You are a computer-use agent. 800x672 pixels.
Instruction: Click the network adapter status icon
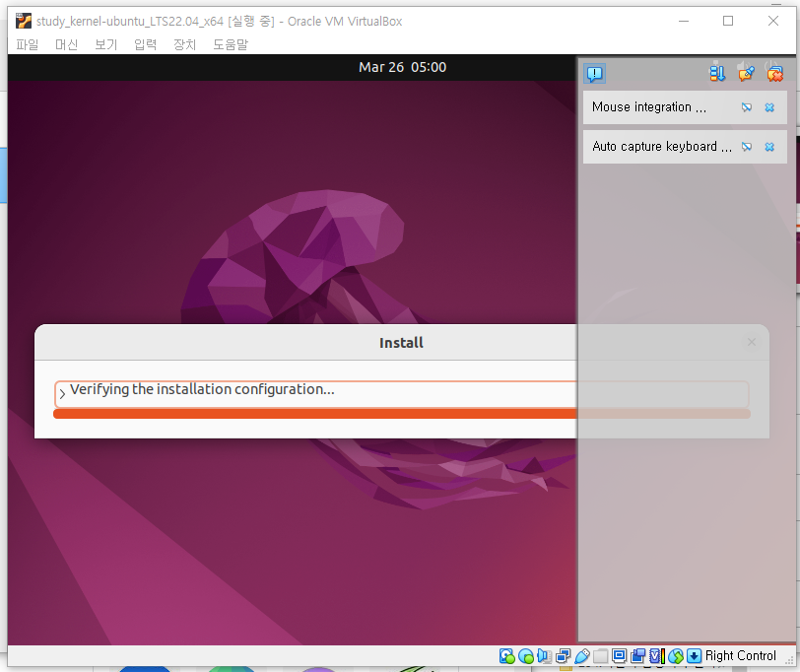click(563, 655)
